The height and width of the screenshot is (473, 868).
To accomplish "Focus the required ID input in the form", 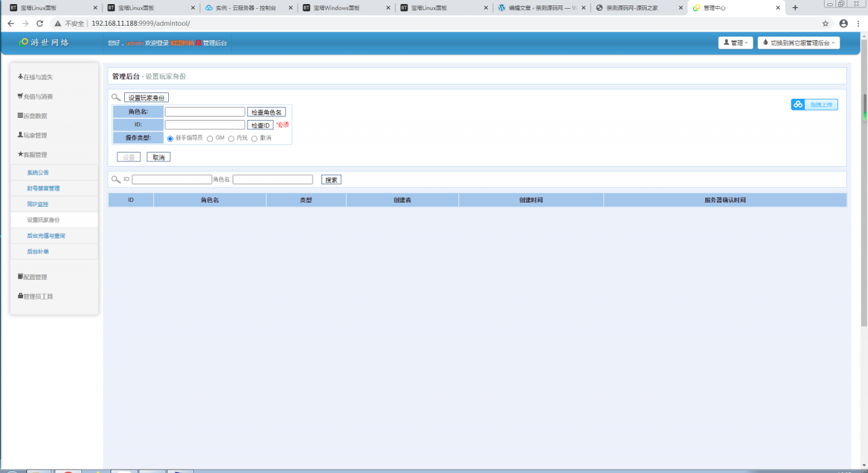I will [205, 125].
